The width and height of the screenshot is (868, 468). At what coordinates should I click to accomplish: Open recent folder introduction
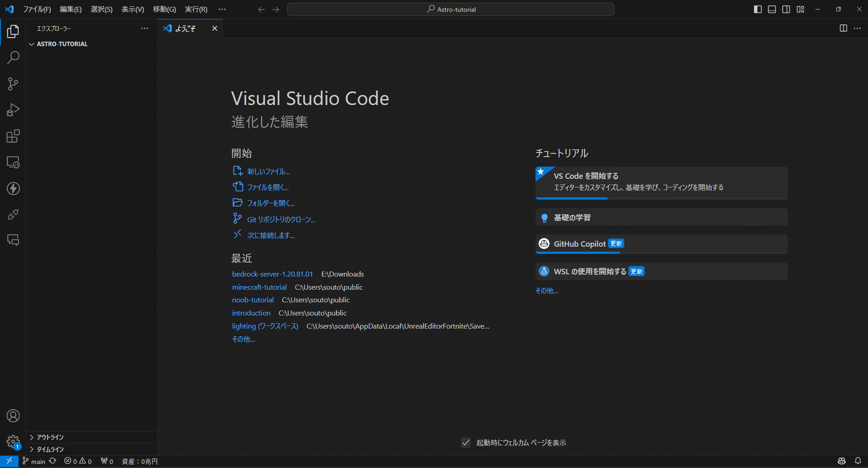[251, 313]
